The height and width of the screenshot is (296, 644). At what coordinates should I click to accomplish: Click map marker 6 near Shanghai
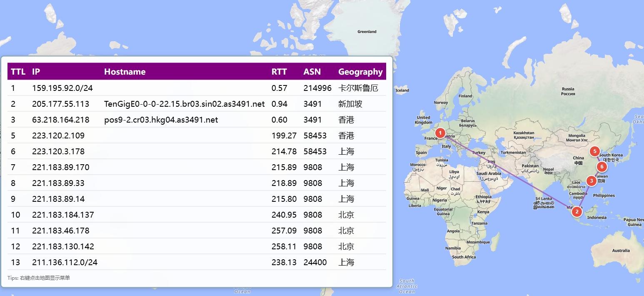coord(602,167)
